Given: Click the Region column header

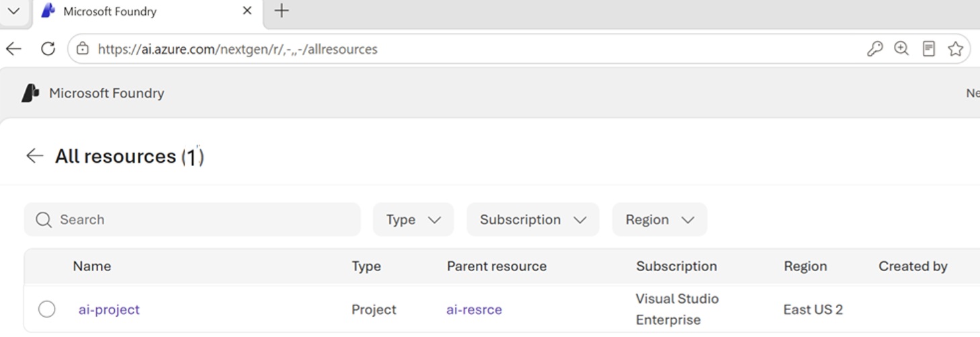Looking at the screenshot, I should (805, 266).
